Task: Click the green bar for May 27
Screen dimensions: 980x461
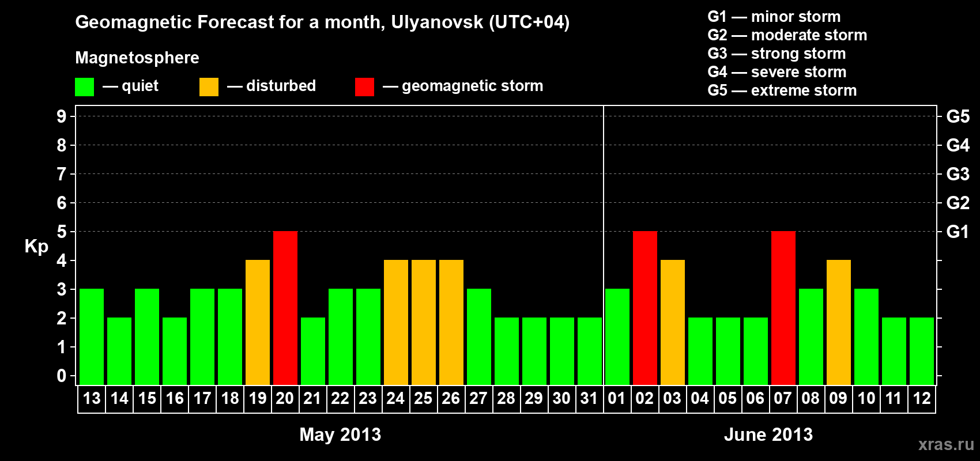Action: tap(479, 337)
